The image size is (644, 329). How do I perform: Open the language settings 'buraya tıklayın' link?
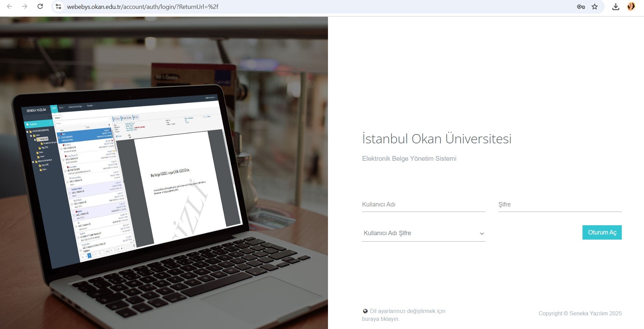pyautogui.click(x=381, y=319)
